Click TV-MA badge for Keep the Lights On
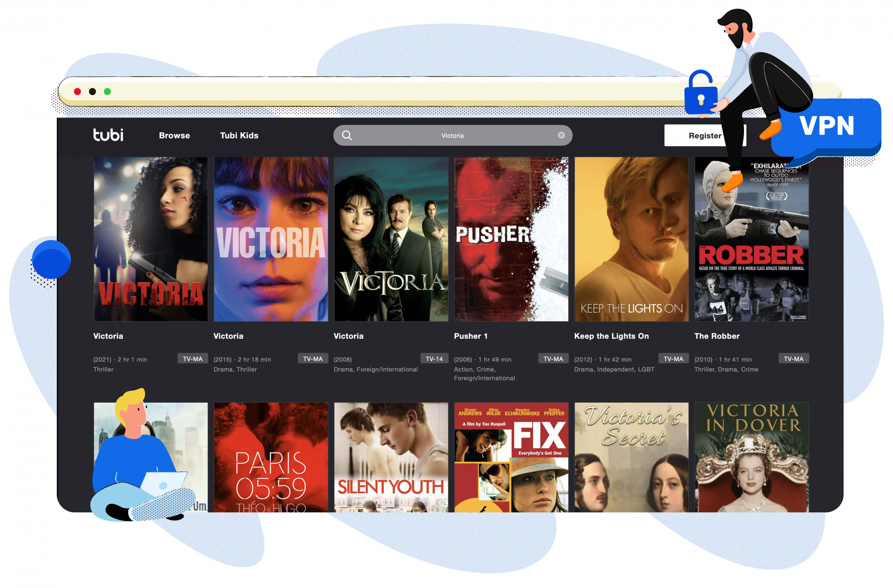Image resolution: width=893 pixels, height=588 pixels. [x=674, y=359]
